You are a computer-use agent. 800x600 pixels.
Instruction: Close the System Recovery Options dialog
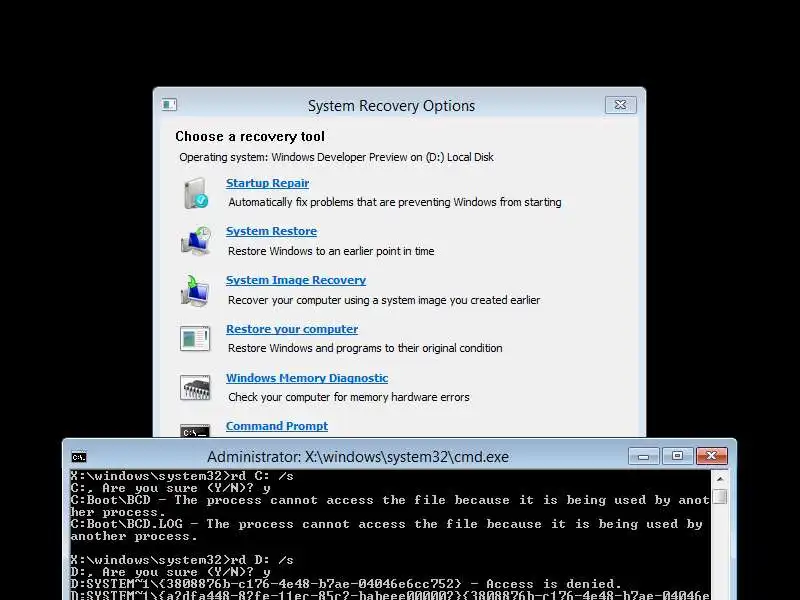click(x=620, y=105)
